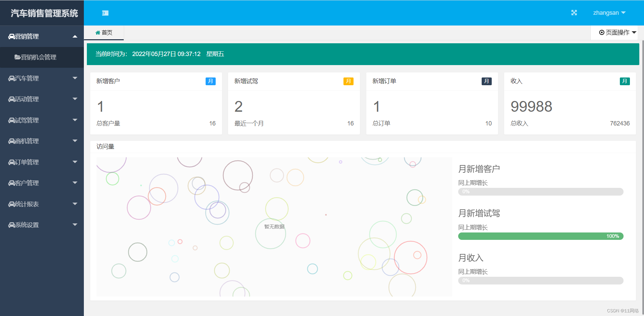Click the car icon beside 统计报表
644x316 pixels.
pos(12,204)
